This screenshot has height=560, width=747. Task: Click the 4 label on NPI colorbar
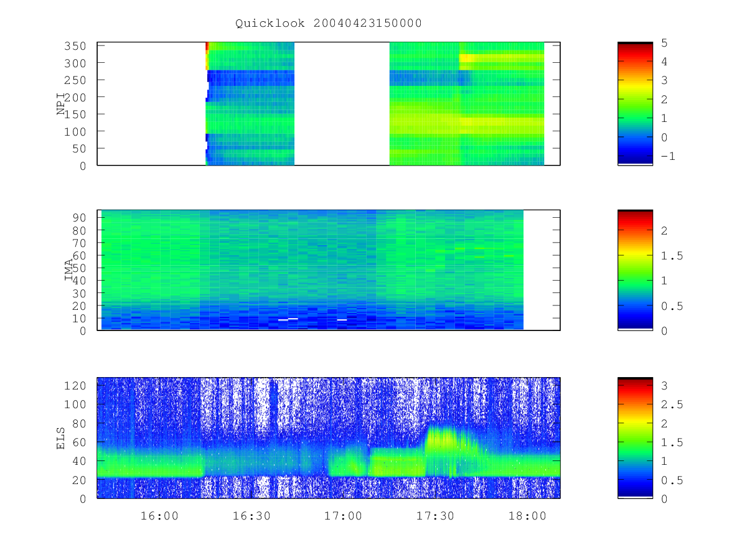[664, 62]
